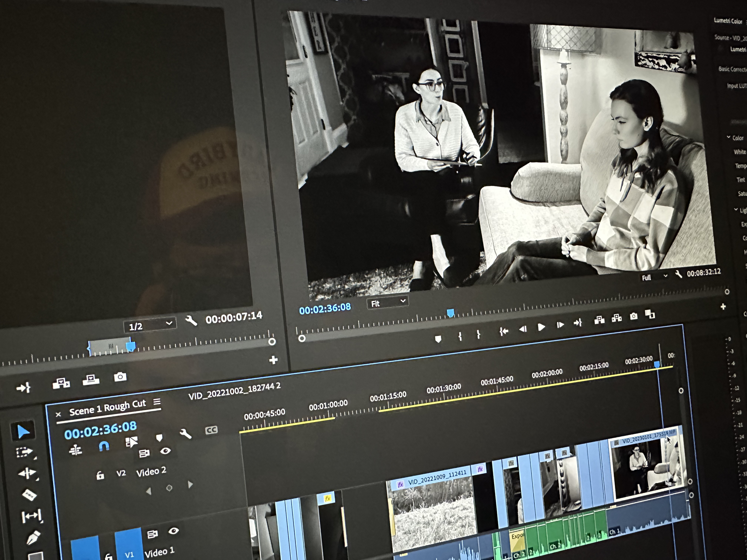Click the Extract button in Program monitor
747x560 pixels.
[617, 318]
